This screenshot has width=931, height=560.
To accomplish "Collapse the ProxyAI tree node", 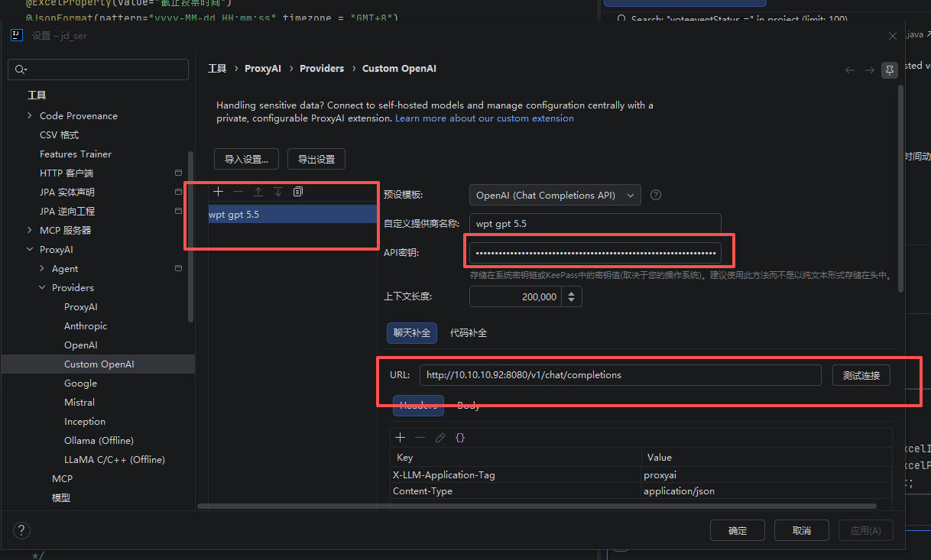I will tap(30, 249).
